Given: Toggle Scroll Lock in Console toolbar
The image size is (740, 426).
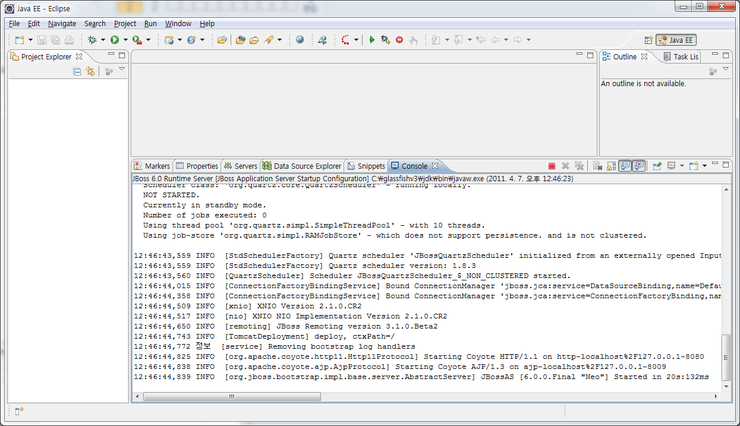Looking at the screenshot, I should coord(611,166).
